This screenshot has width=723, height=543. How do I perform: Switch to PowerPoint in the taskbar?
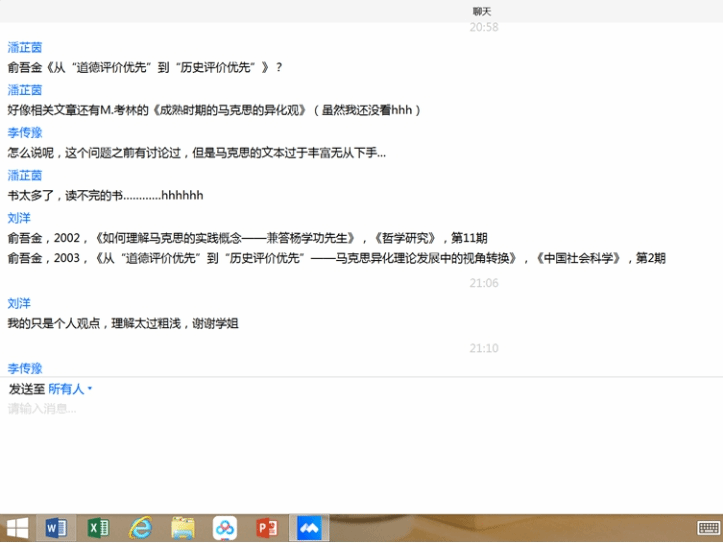[x=266, y=527]
